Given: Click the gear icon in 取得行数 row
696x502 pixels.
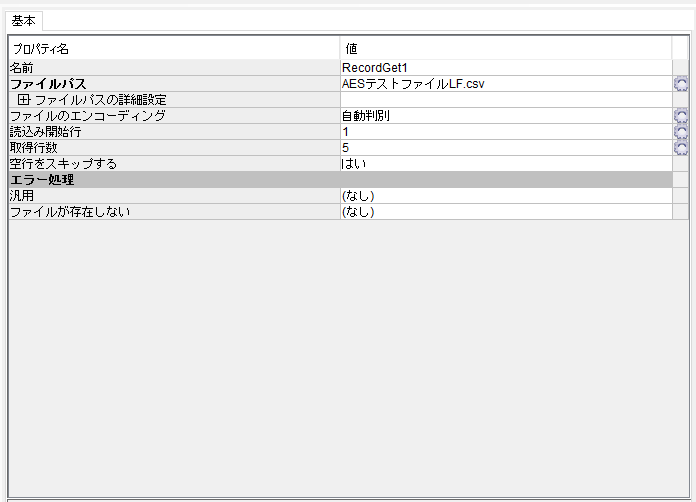Looking at the screenshot, I should coord(681,148).
